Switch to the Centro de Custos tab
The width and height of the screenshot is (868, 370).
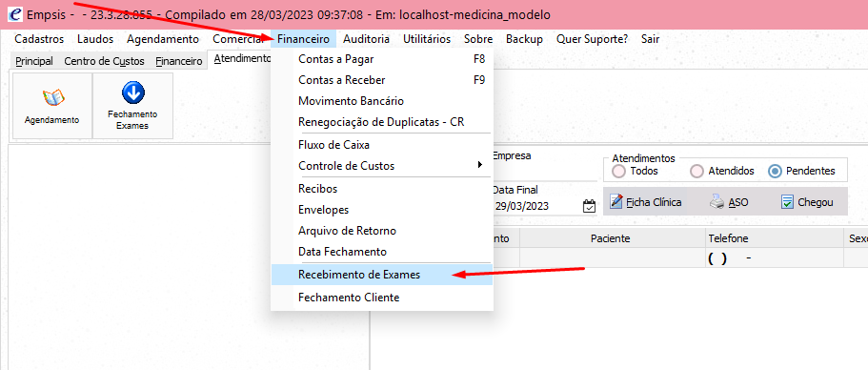pyautogui.click(x=104, y=61)
